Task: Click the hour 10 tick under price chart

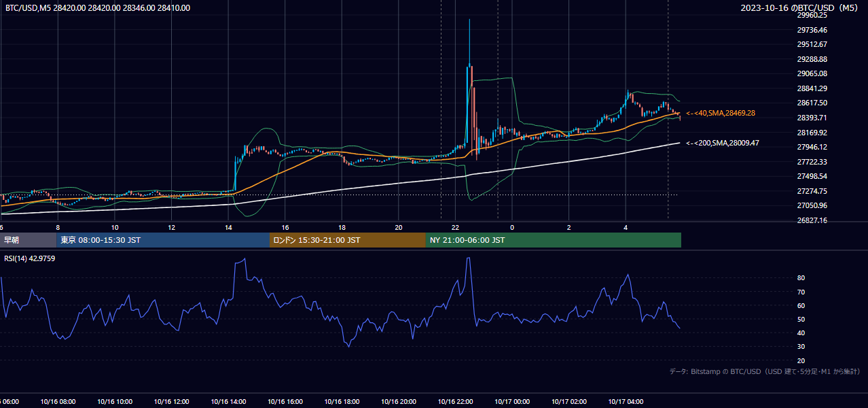Action: tap(115, 227)
